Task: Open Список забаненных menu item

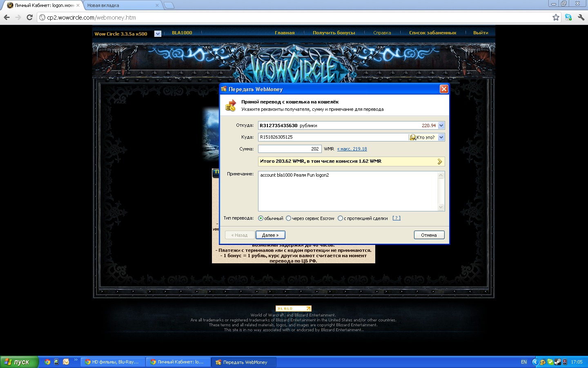Action: coord(433,33)
